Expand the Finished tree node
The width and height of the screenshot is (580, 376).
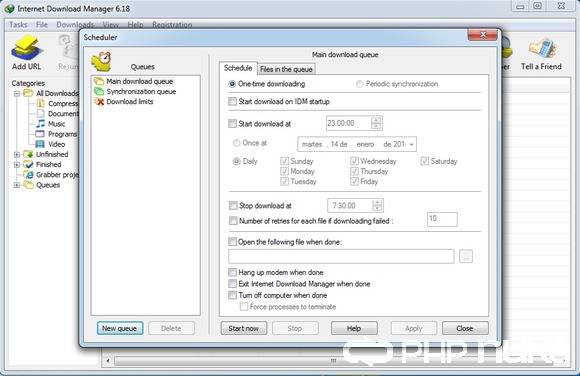[17, 165]
